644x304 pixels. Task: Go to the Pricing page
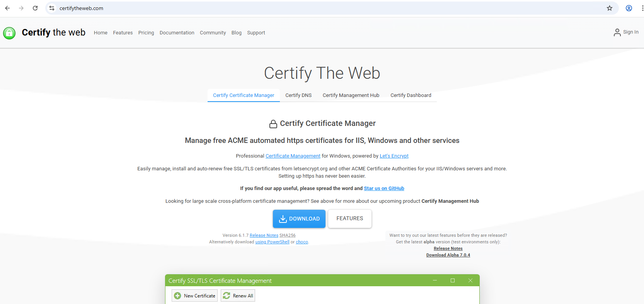tap(146, 33)
